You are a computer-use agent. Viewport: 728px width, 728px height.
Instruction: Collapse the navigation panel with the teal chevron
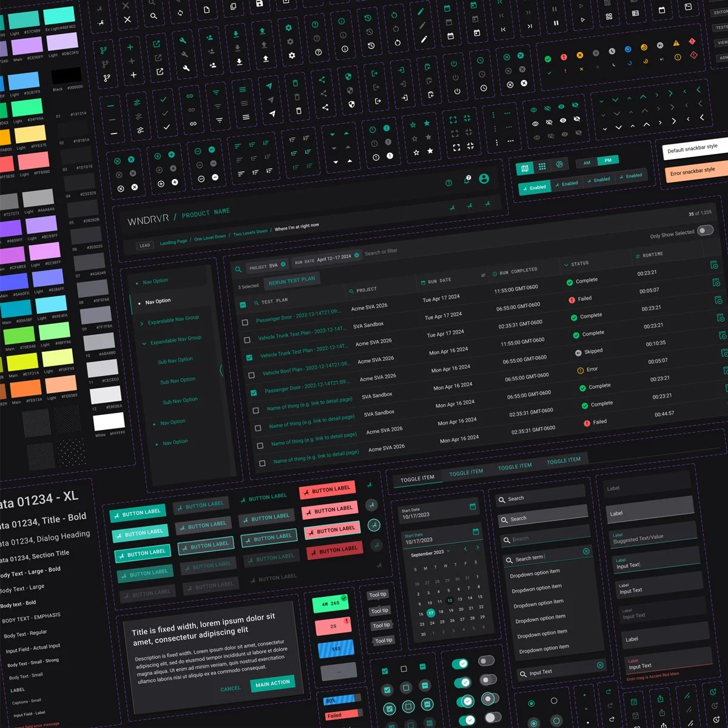coord(221,369)
